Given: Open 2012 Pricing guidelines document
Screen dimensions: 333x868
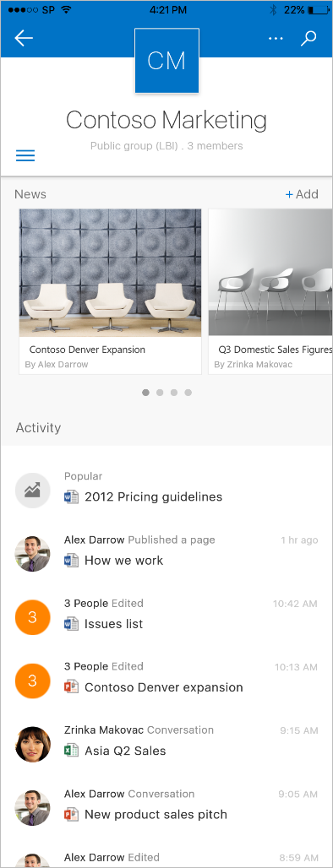Looking at the screenshot, I should point(154,496).
